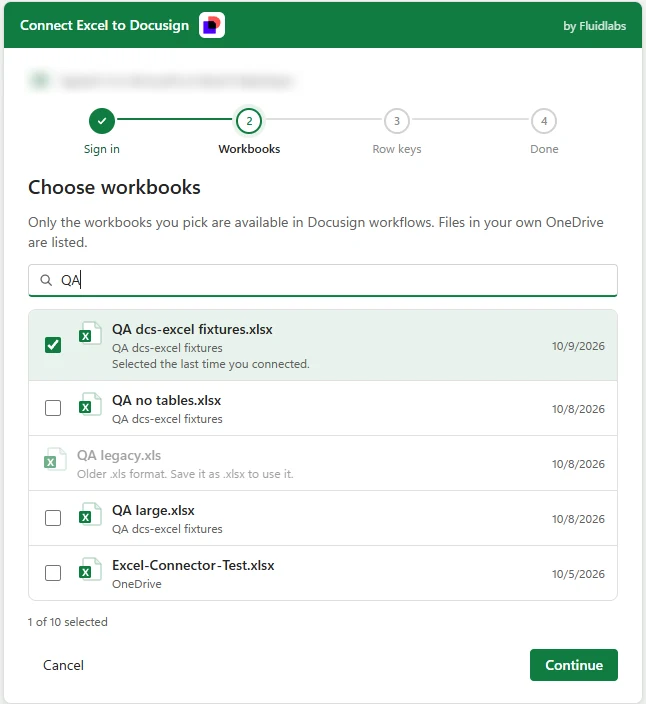This screenshot has width=646, height=704.
Task: Click folder label under QA no tables.xlsx
Action: tap(167, 419)
